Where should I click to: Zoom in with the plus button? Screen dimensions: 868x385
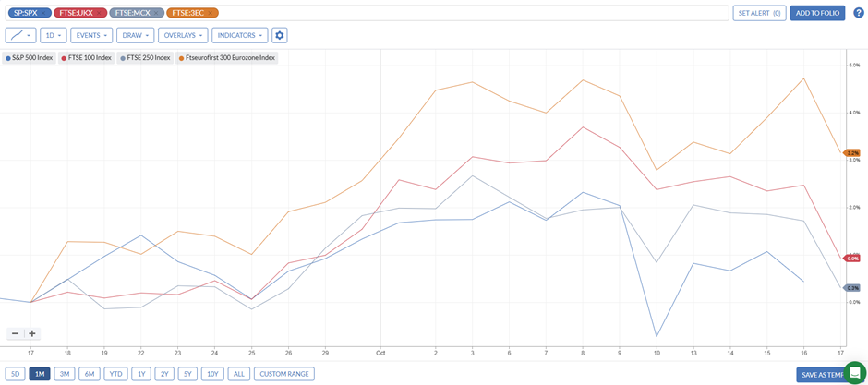tap(32, 333)
